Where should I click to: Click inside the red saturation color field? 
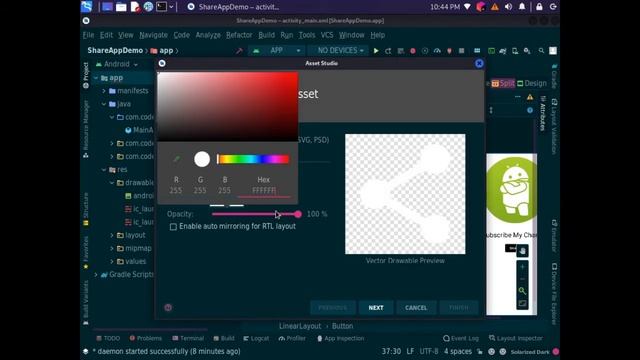point(228,107)
